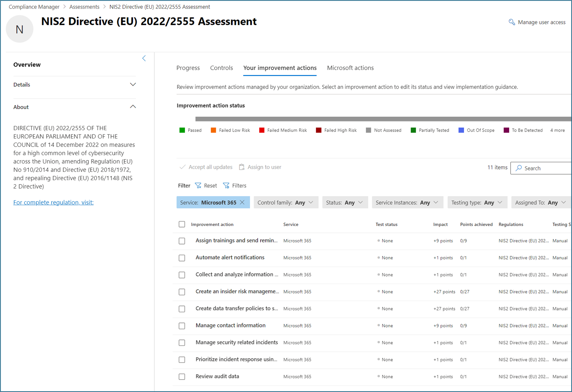
Task: Remove the Microsoft 365 service filter
Action: click(x=242, y=202)
